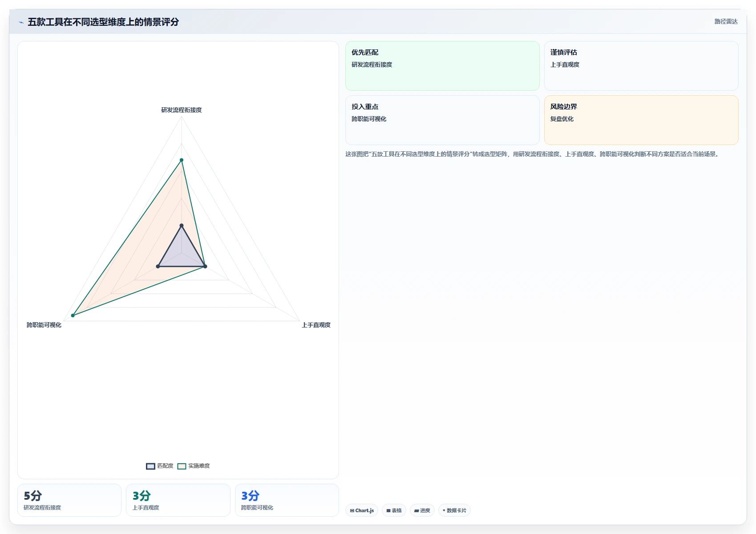Click 跨职能可视化 text in 投入重点 card
The image size is (756, 534).
pyautogui.click(x=369, y=119)
